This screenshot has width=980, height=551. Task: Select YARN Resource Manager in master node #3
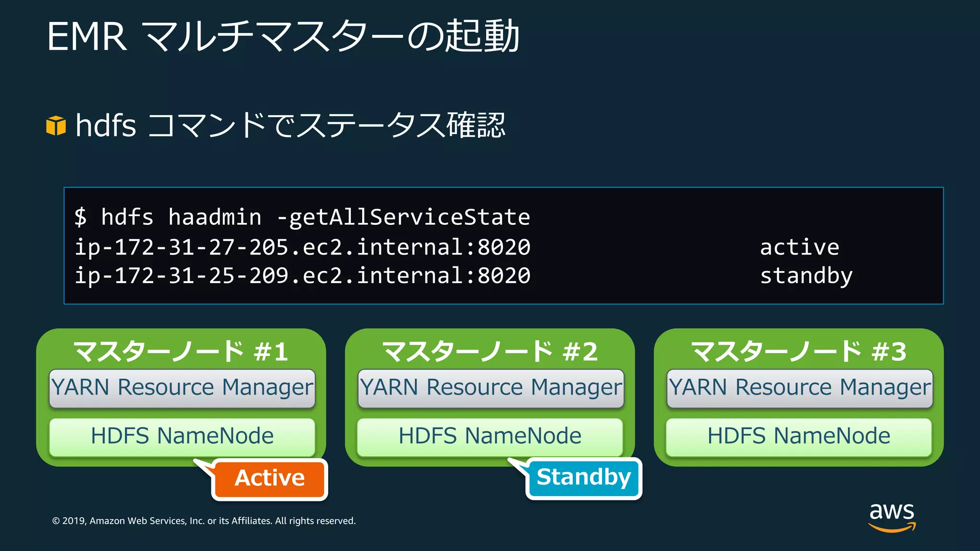click(800, 388)
